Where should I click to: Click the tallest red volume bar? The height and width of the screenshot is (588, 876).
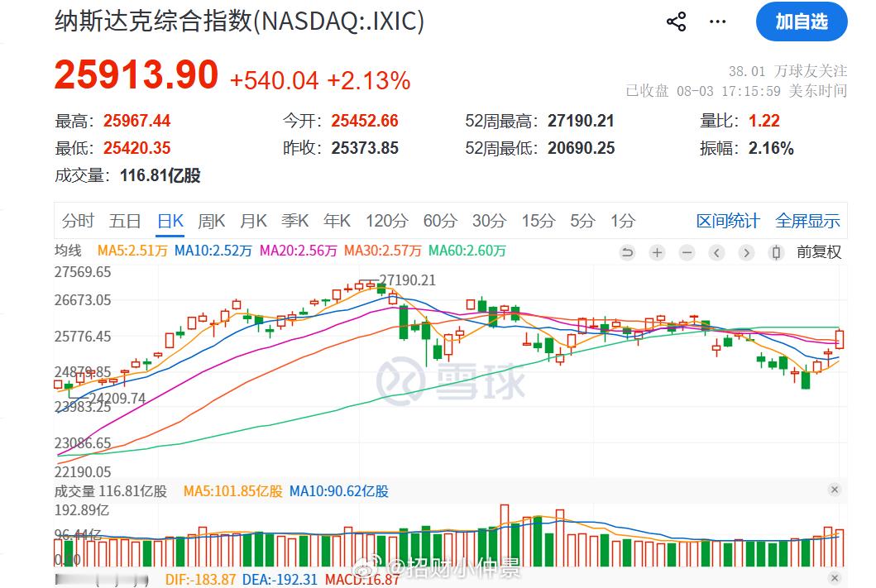click(505, 536)
